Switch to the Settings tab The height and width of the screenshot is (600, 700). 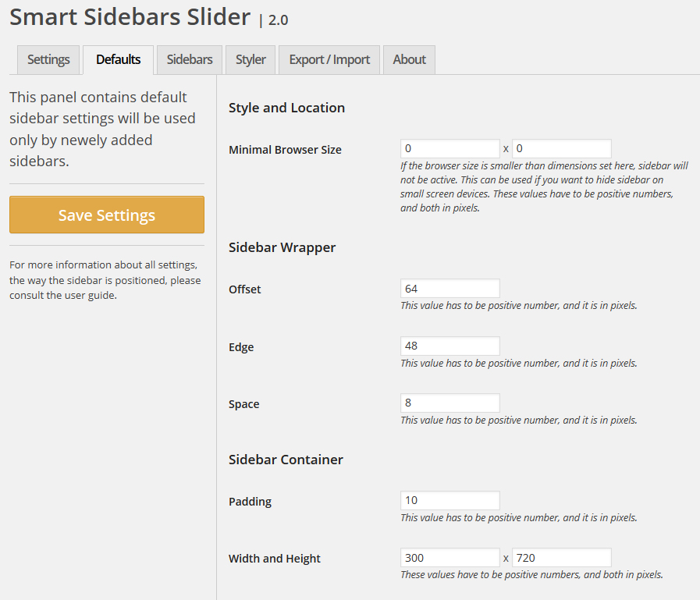click(x=48, y=59)
